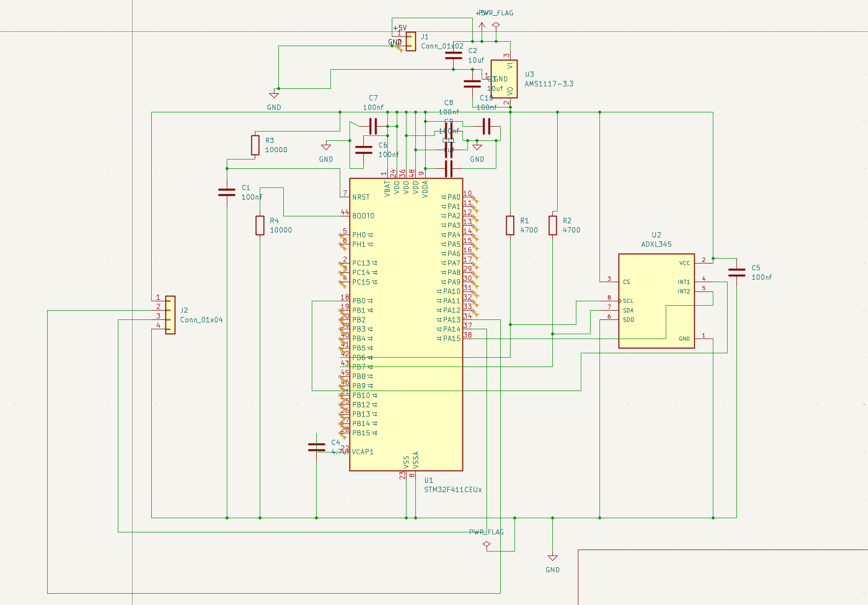Click the VBAT pin label on U1

coord(387,189)
